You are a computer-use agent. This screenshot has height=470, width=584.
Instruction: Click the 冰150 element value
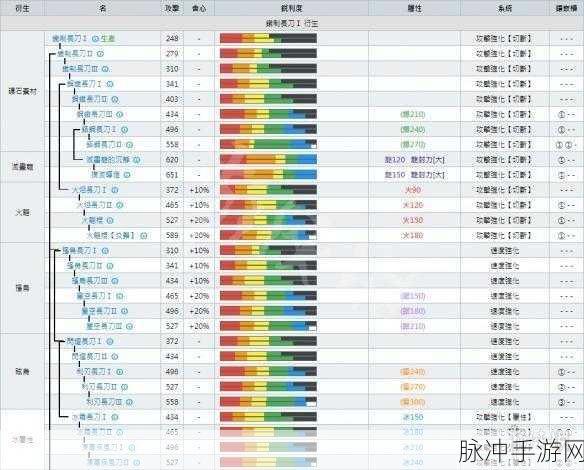413,417
